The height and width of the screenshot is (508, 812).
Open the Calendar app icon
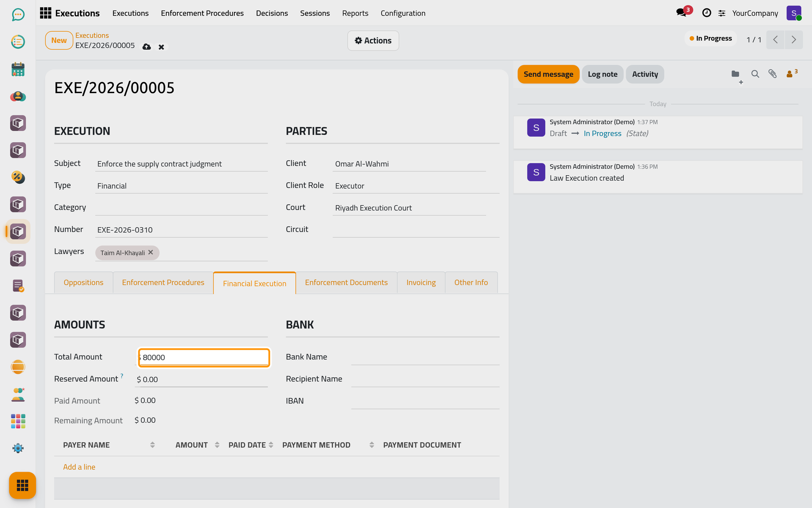point(18,69)
